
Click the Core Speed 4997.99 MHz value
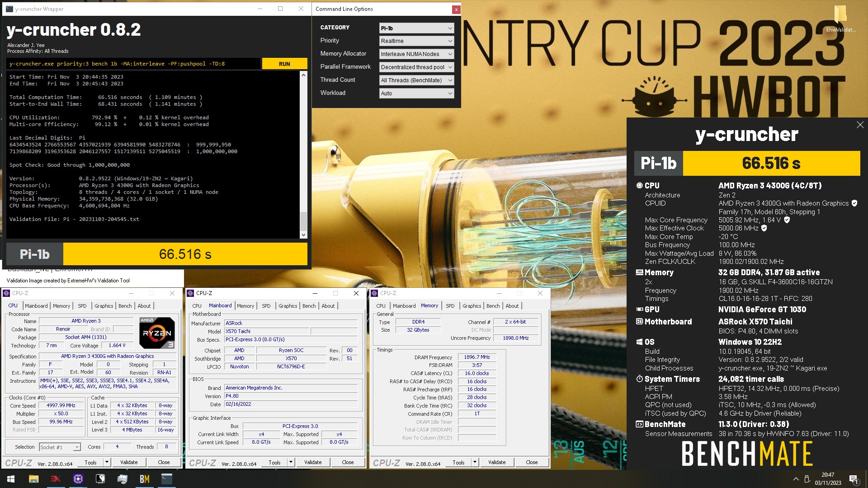pos(61,405)
